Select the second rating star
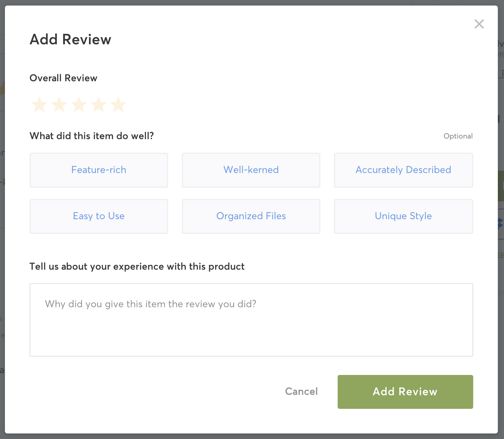Image resolution: width=504 pixels, height=439 pixels. (59, 104)
